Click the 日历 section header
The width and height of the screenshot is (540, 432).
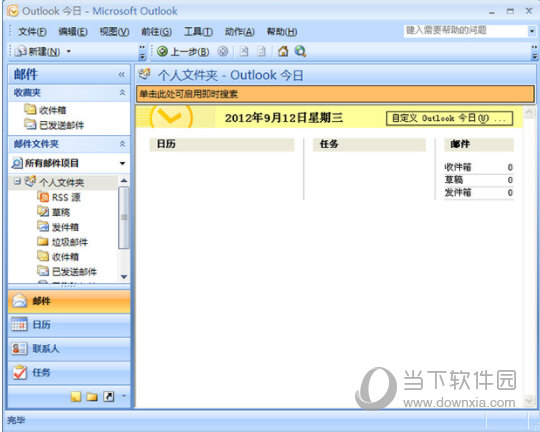click(222, 144)
